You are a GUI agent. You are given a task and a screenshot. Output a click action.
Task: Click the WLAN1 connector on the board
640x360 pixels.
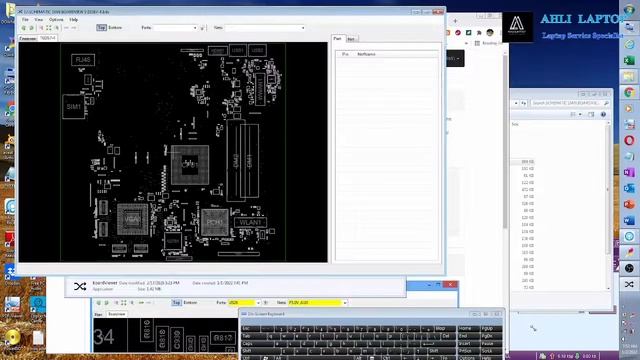(250, 222)
